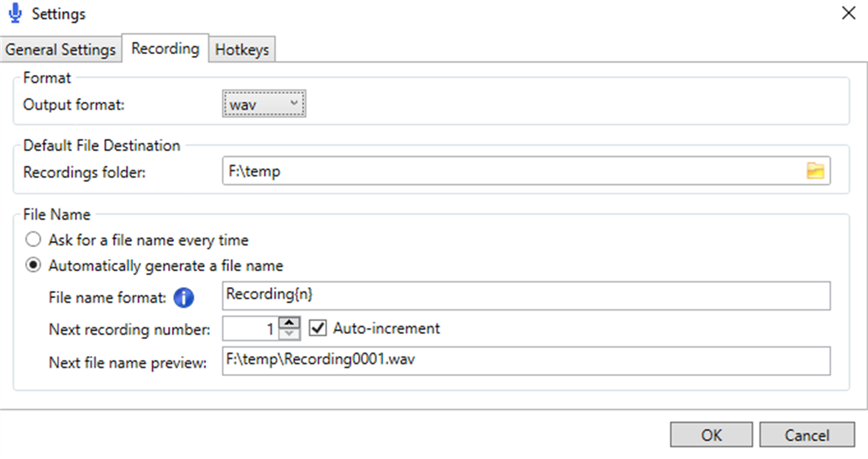The width and height of the screenshot is (868, 459).
Task: Switch to the General Settings tab
Action: (x=60, y=48)
